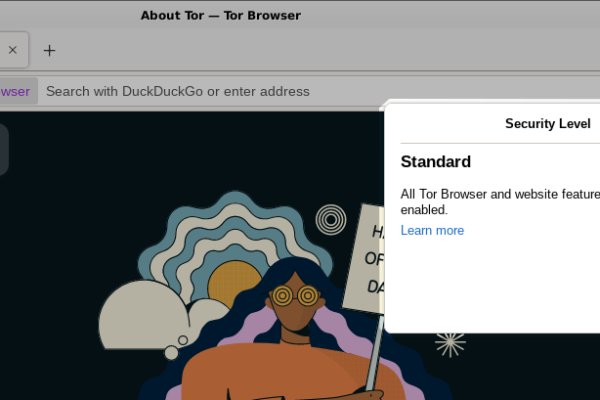
Task: Select the Standard security level heading
Action: [x=435, y=162]
